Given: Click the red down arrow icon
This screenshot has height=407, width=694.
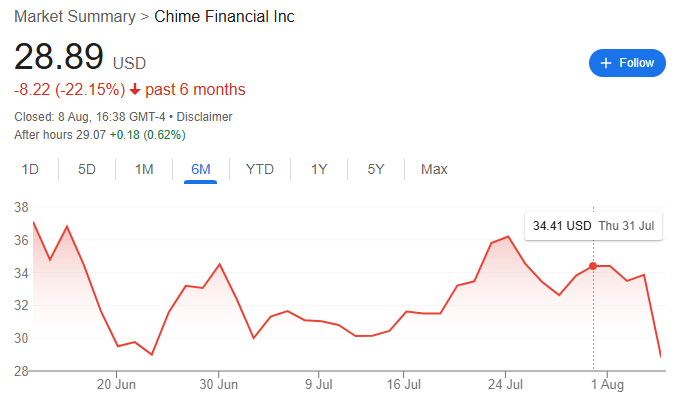Looking at the screenshot, I should click(135, 90).
